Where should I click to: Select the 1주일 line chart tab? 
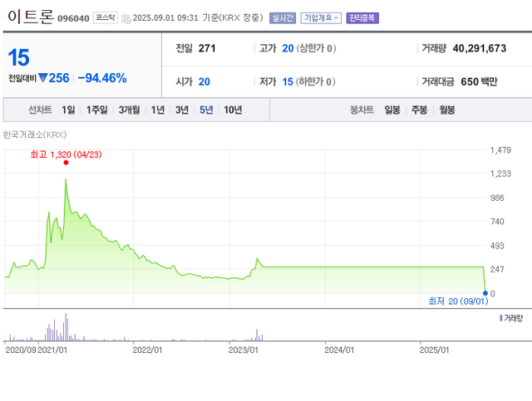96,110
